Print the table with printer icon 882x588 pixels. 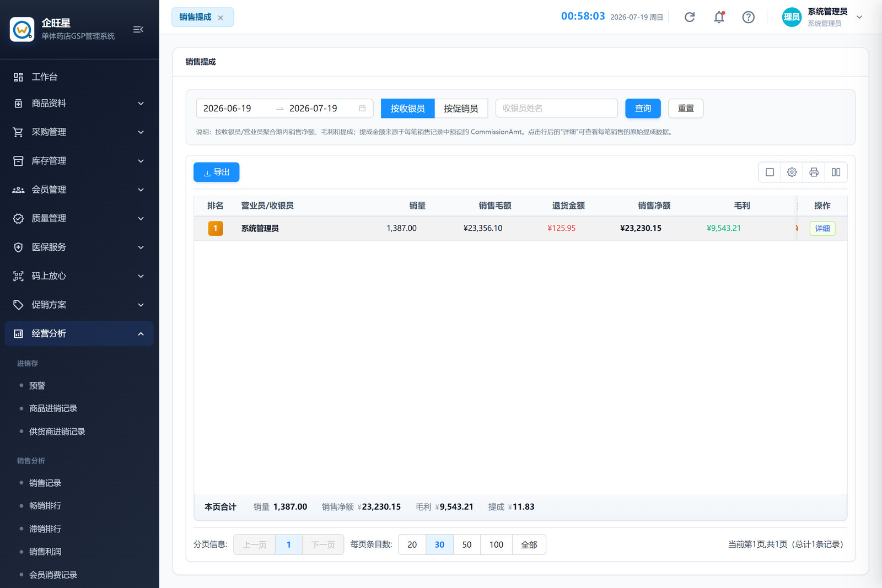(x=814, y=172)
